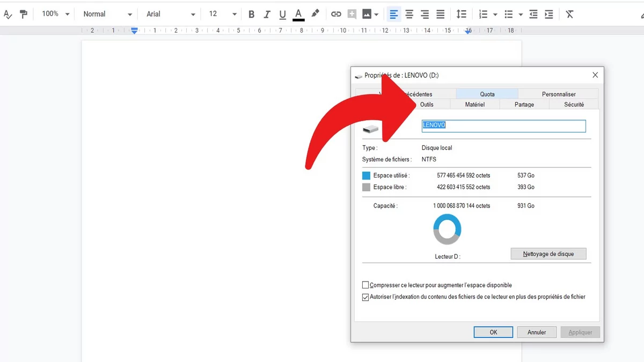Toggle underline formatting
The height and width of the screenshot is (362, 644).
[x=282, y=14]
